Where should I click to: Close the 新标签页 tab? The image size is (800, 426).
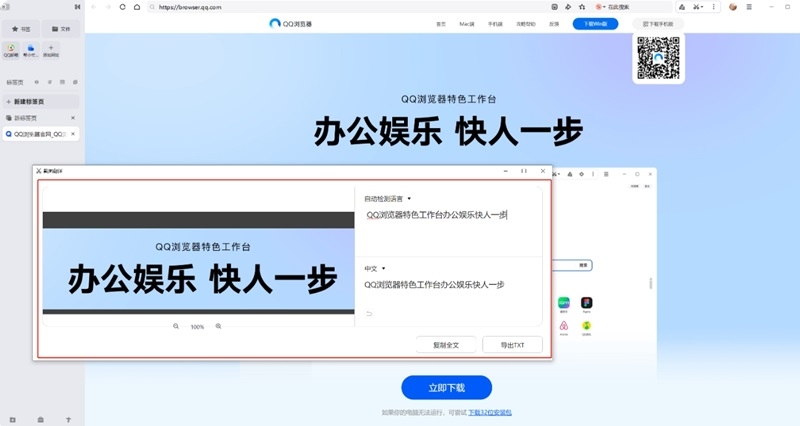73,118
